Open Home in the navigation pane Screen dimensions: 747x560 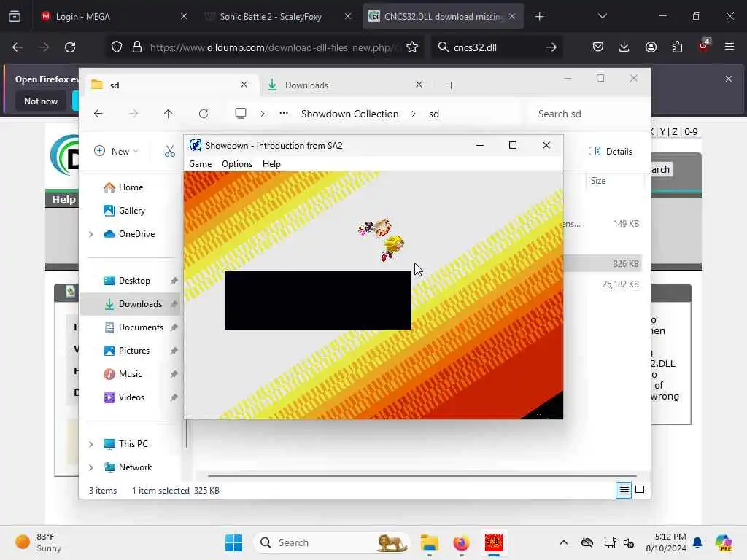[131, 187]
